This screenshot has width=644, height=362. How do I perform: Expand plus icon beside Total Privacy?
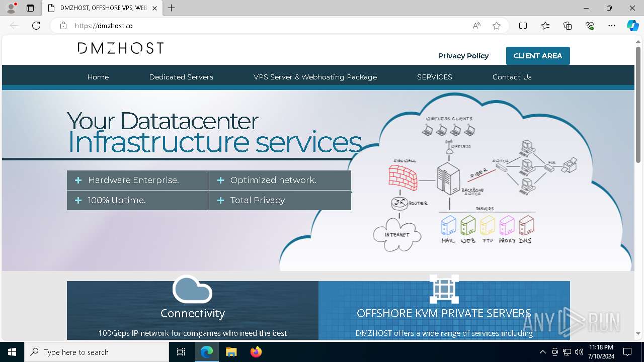(220, 200)
